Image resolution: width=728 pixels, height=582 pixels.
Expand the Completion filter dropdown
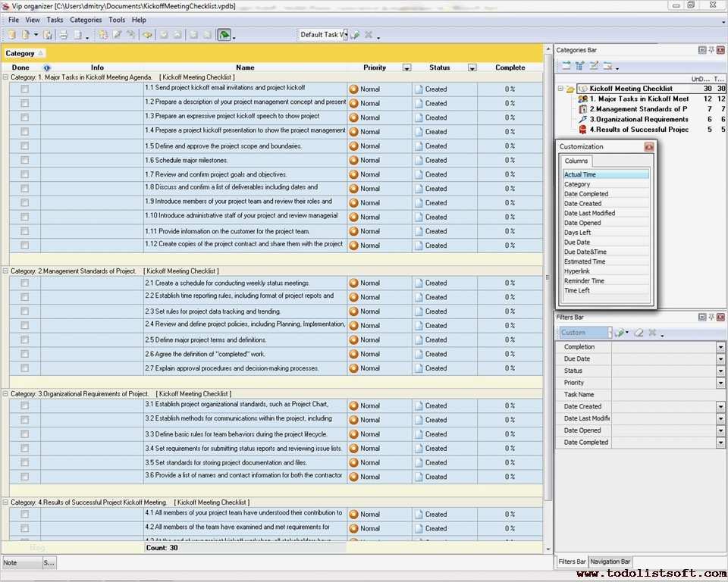click(720, 347)
